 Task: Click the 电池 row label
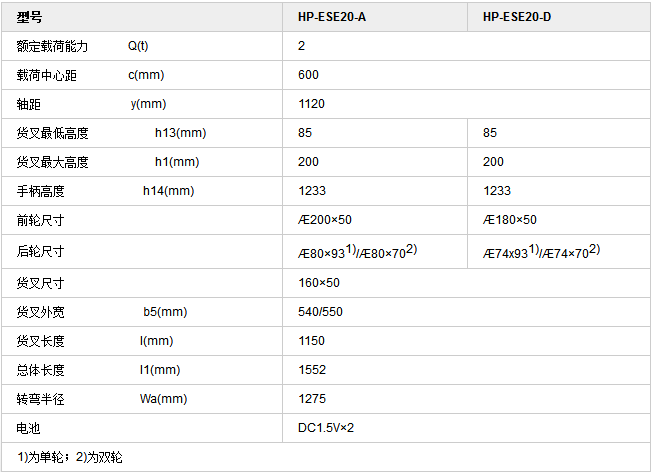pos(28,428)
